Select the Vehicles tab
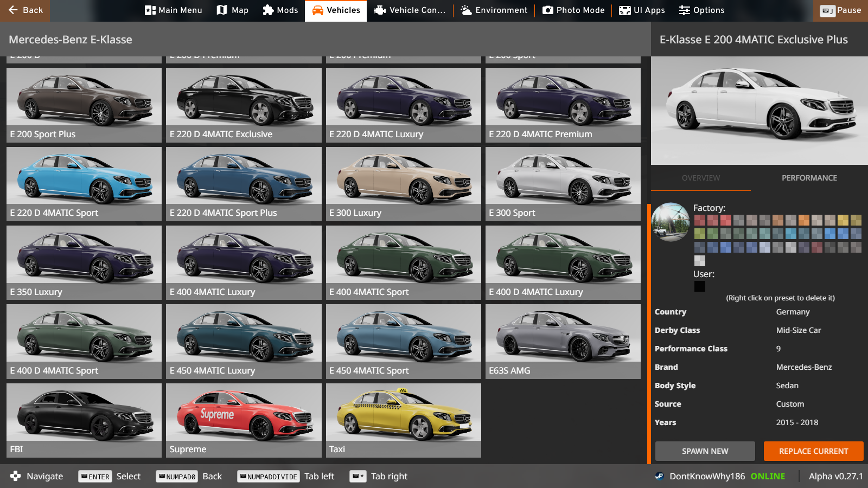 point(336,10)
